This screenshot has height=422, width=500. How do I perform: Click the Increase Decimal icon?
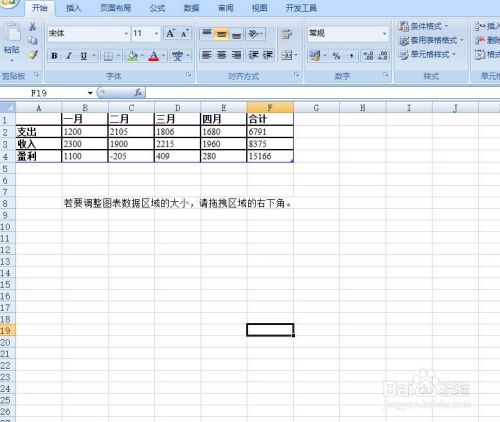coord(368,56)
